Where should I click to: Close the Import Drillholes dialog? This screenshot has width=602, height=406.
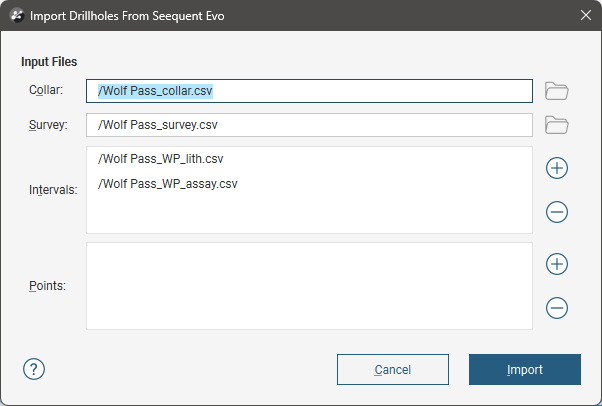click(586, 15)
